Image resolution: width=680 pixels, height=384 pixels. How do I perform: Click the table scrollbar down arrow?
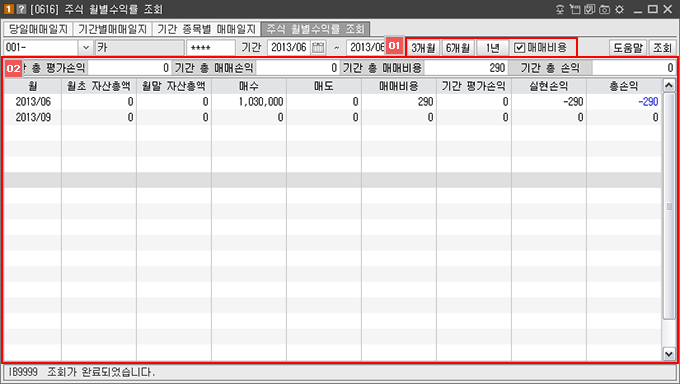[x=669, y=354]
